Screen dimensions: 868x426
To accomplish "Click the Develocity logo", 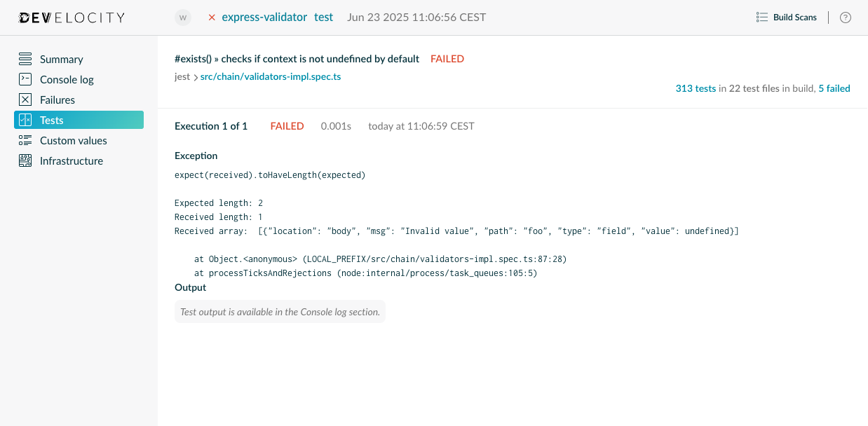I will click(x=70, y=17).
